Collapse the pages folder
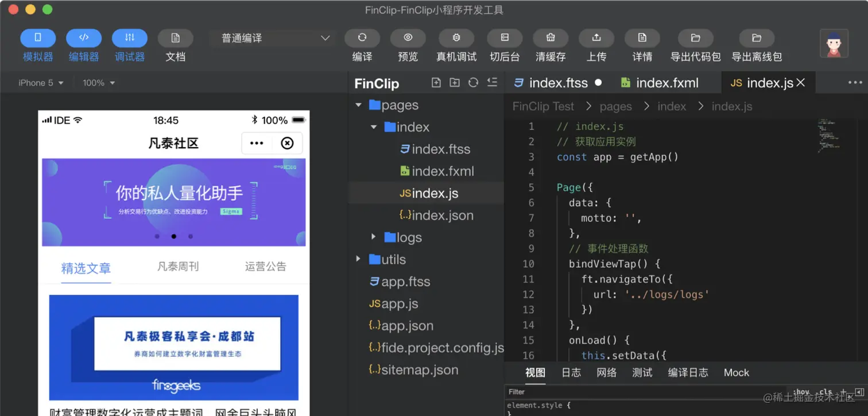 coord(359,105)
